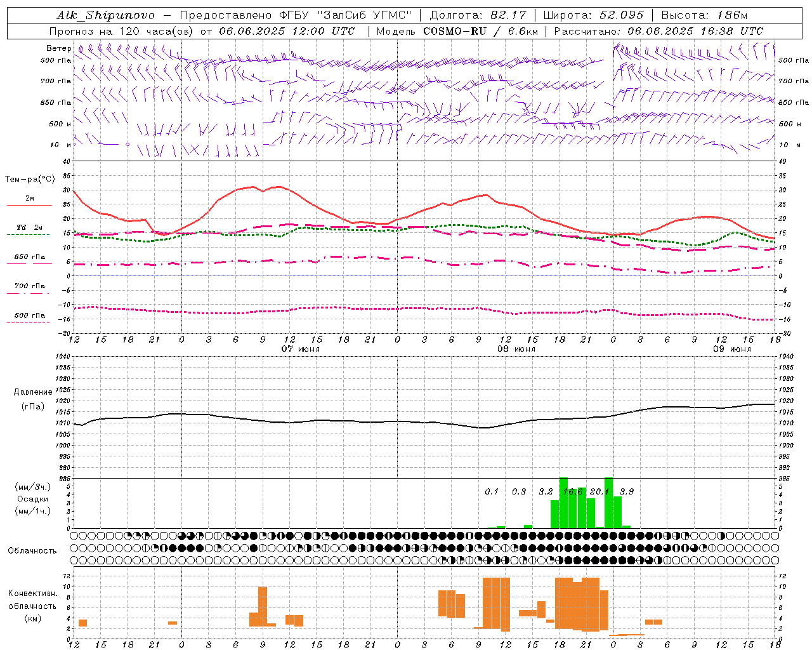Screen dimensions: 812x650
Task: Click the date label 08 июня
Action: pos(516,349)
